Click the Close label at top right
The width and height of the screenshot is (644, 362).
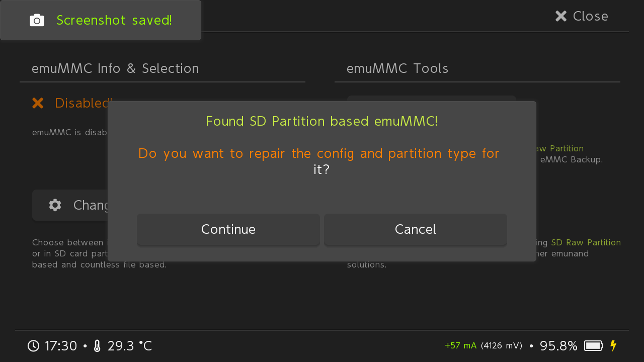click(x=591, y=16)
